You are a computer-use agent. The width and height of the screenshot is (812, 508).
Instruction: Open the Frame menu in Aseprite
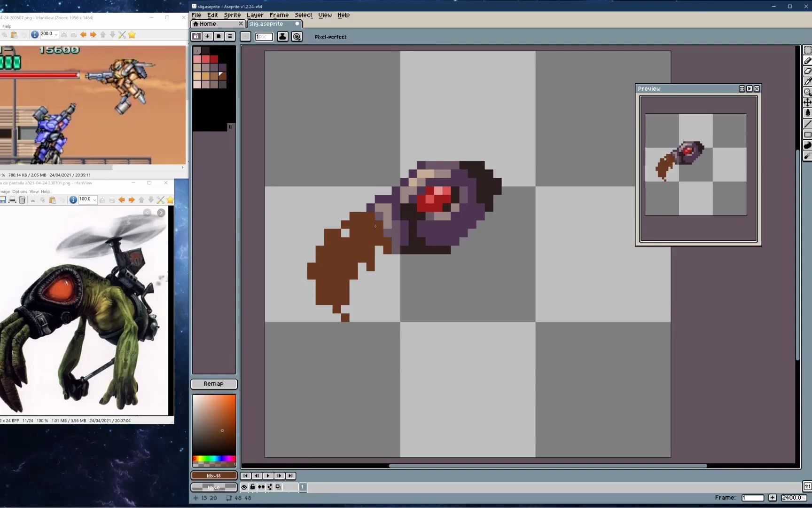coord(279,15)
